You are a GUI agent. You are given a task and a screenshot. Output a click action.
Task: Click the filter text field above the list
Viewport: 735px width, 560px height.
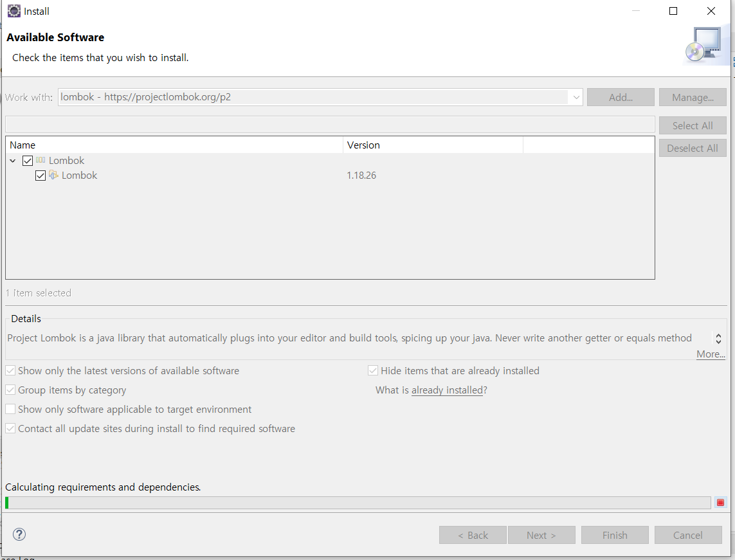point(330,124)
